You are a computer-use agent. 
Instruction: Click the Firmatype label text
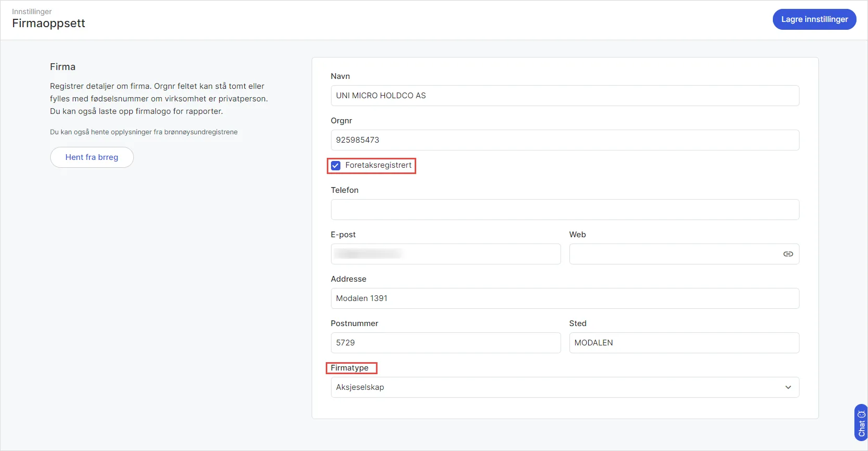point(350,368)
